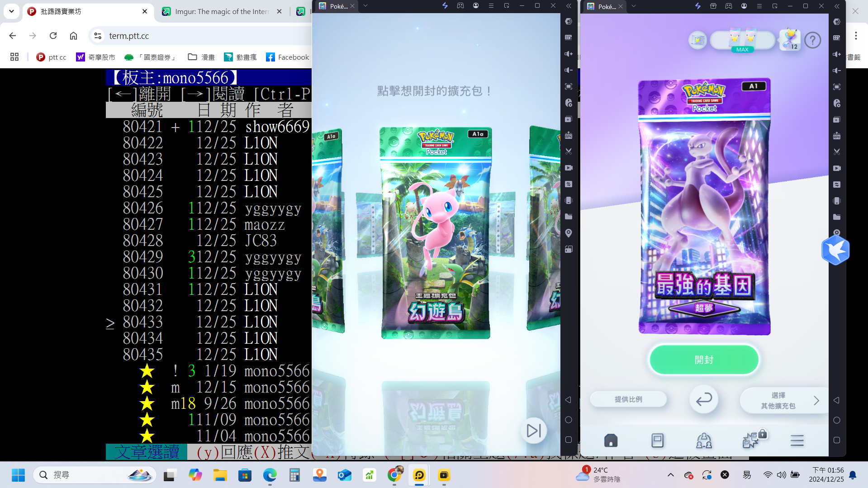Click the term.ptt.cc address bar

click(x=199, y=36)
